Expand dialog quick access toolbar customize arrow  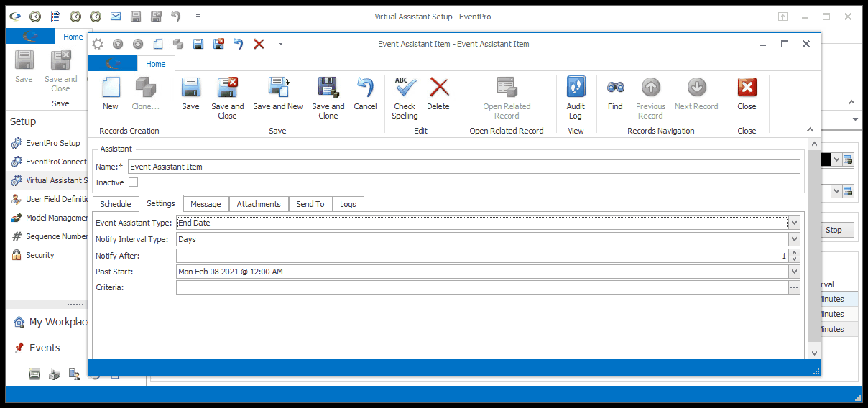(x=280, y=44)
